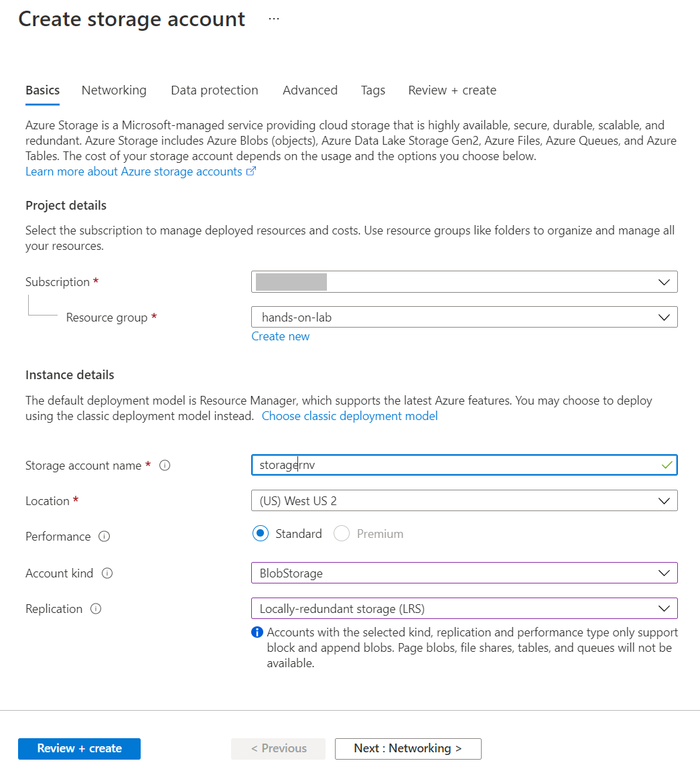The image size is (700, 763).
Task: Click the blue Review + create button
Action: [x=79, y=748]
